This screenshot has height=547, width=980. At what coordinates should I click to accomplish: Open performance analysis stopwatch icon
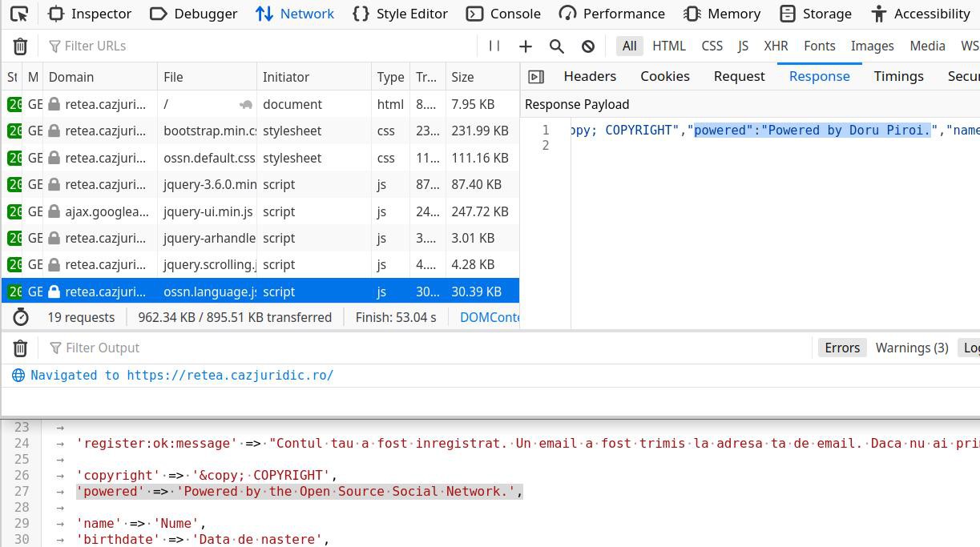point(21,317)
